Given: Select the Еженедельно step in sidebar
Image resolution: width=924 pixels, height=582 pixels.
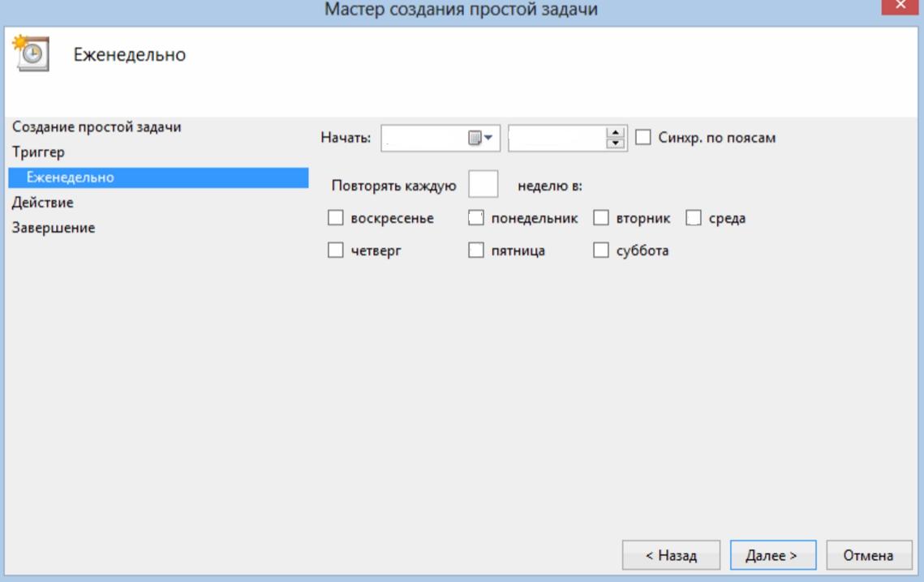Looking at the screenshot, I should [x=158, y=178].
